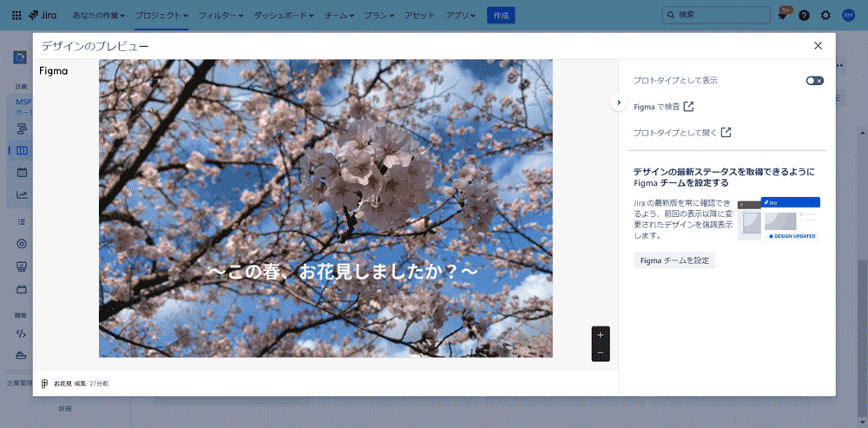
Task: Open board icon in left sidebar
Action: [x=23, y=150]
